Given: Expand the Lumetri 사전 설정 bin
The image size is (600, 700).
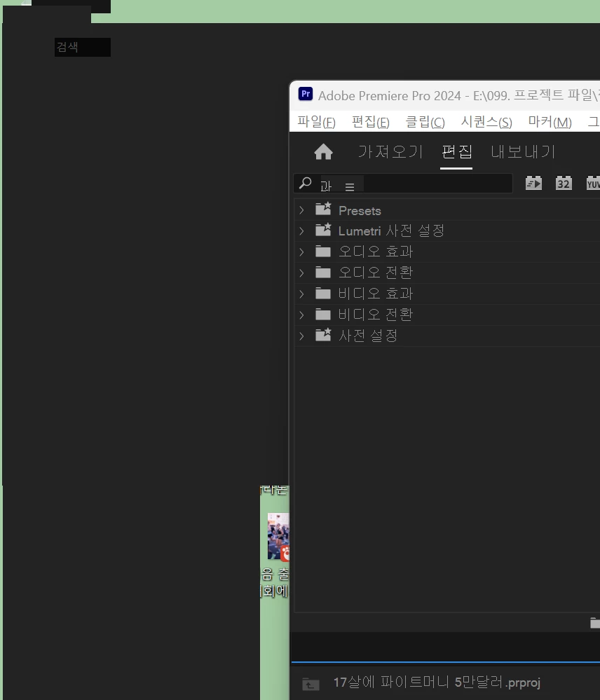Looking at the screenshot, I should coord(302,231).
